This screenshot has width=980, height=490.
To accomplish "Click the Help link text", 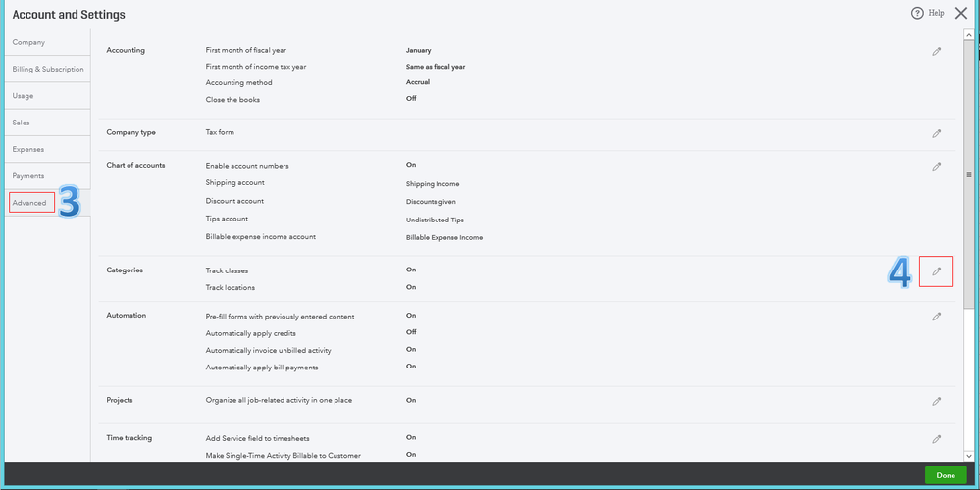I will (x=936, y=13).
